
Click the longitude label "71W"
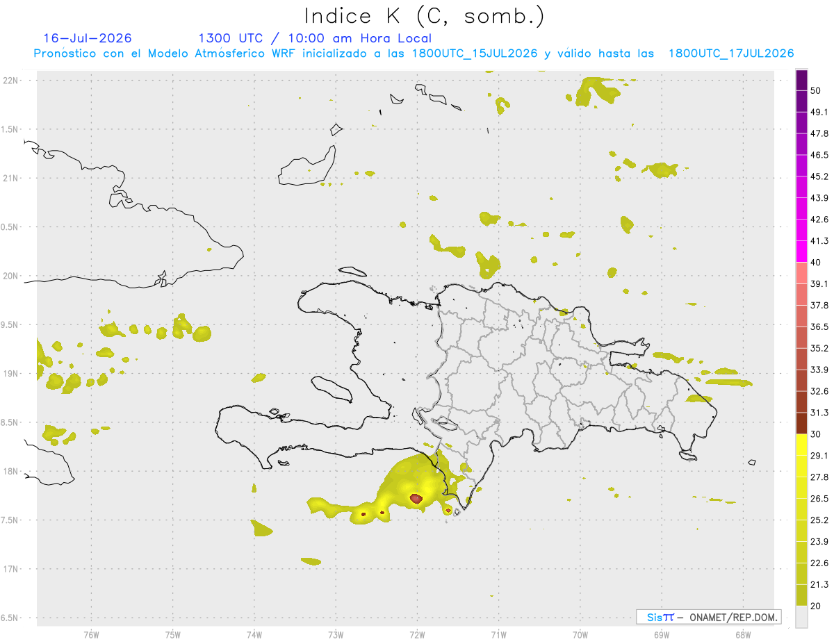pyautogui.click(x=498, y=634)
